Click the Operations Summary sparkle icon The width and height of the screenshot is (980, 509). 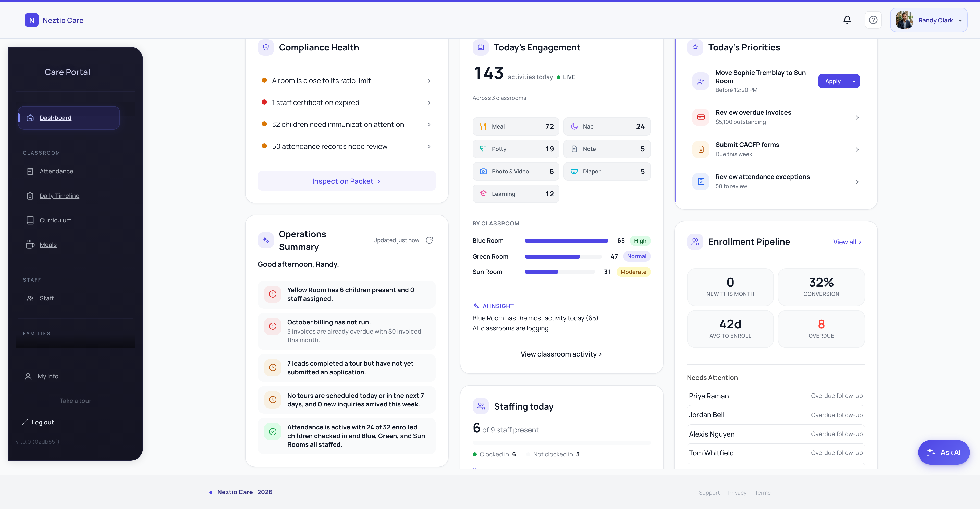[266, 240]
